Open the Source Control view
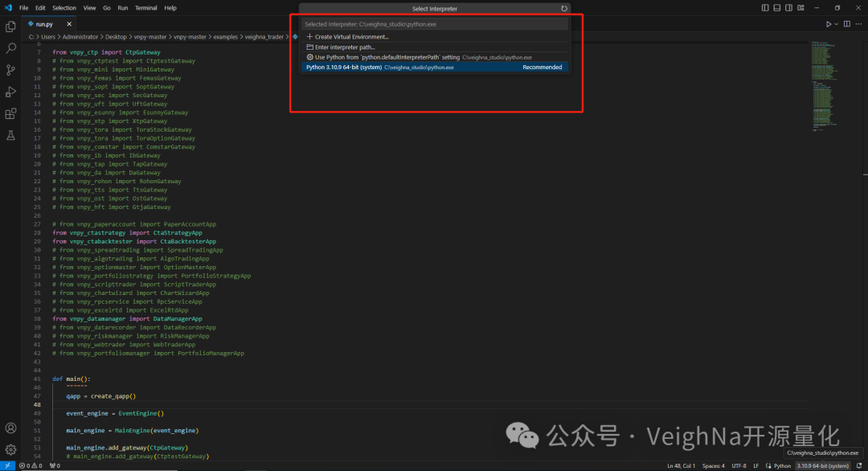Screen dimensions: 868x471 tap(10, 70)
